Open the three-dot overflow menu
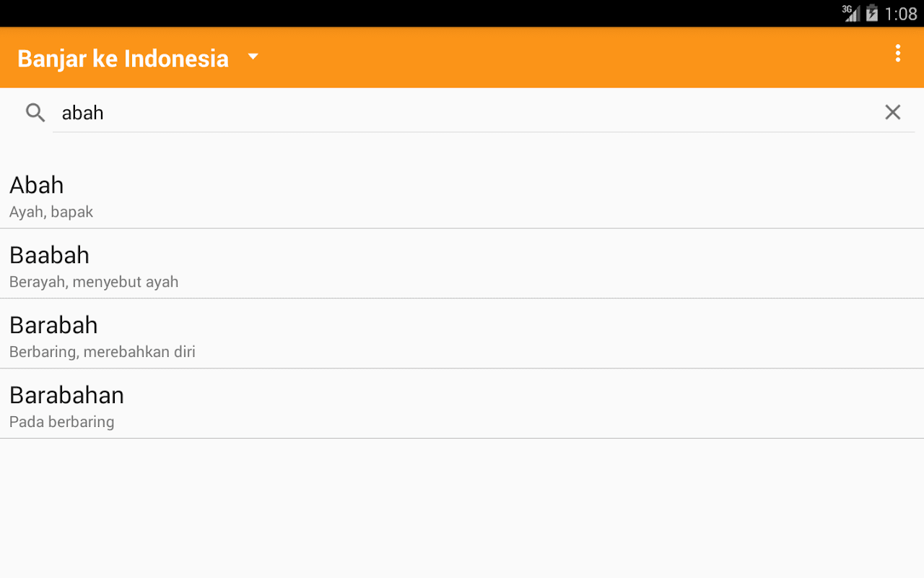The height and width of the screenshot is (578, 924). pyautogui.click(x=897, y=53)
